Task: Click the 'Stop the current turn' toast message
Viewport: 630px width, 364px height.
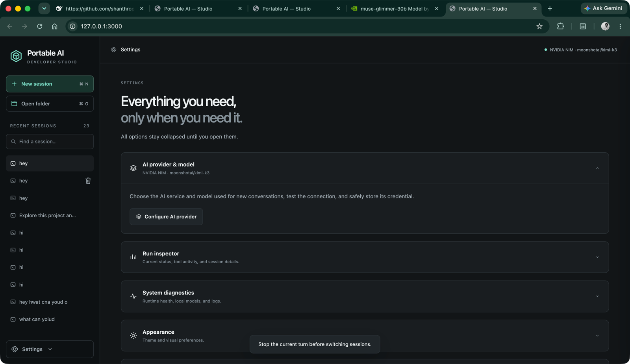Action: coord(315,344)
